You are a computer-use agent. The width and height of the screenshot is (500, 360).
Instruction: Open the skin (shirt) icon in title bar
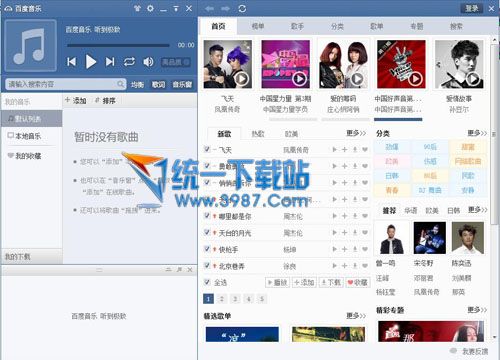(x=137, y=8)
